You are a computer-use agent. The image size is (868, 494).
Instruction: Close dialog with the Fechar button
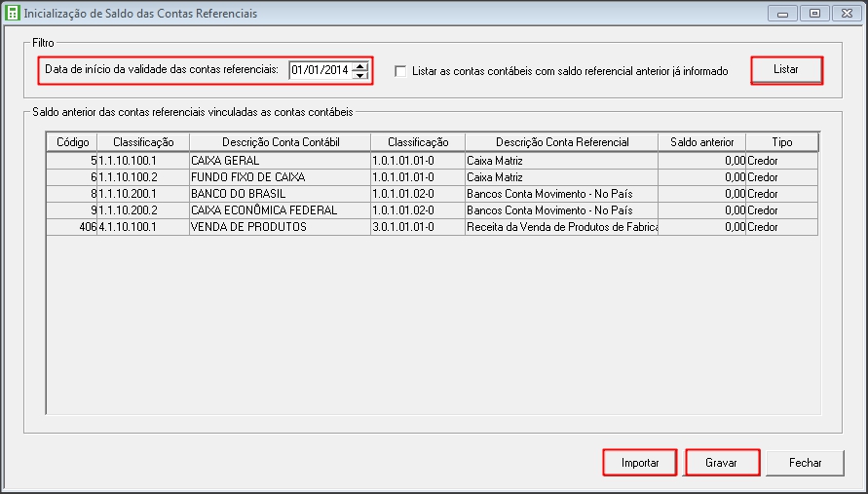[805, 463]
